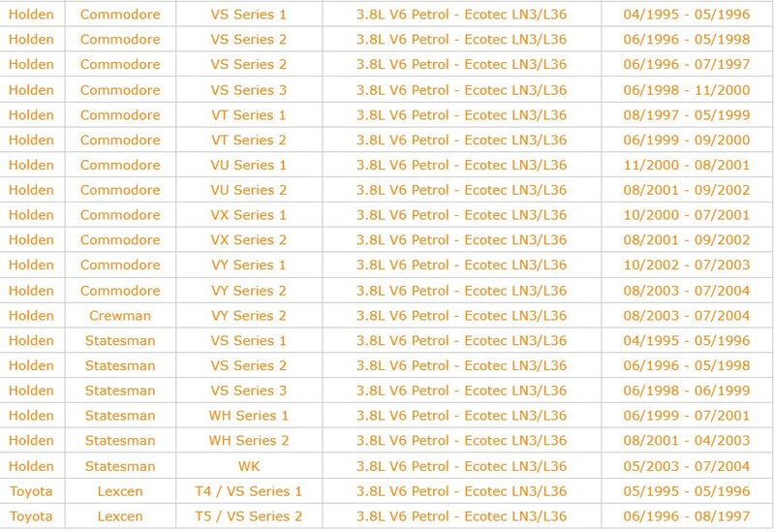Select the T5 / VS Series 2 cell
775x532 pixels.
point(249,516)
